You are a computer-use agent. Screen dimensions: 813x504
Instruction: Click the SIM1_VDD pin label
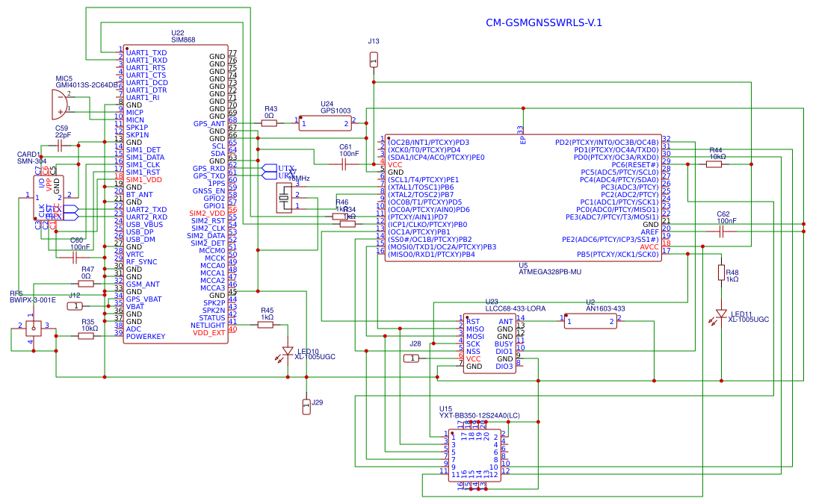click(x=143, y=180)
